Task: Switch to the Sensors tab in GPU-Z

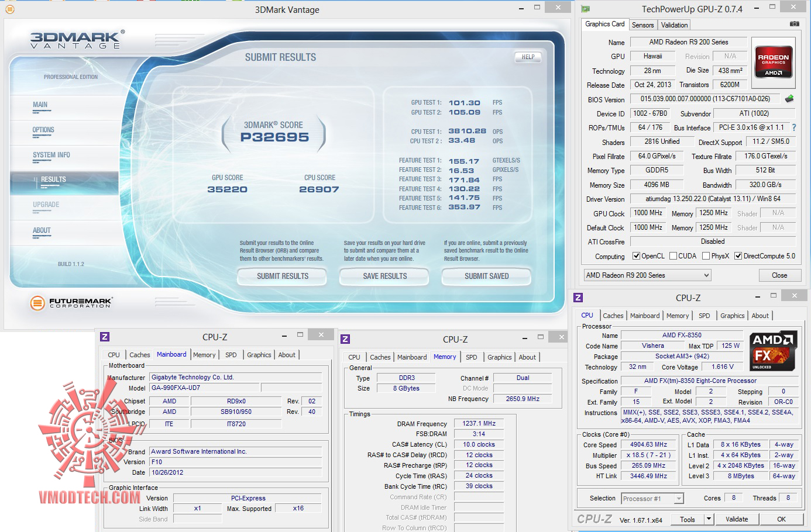Action: [x=642, y=25]
